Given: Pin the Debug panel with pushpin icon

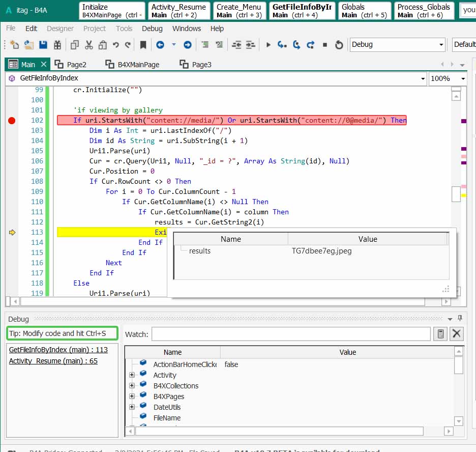Looking at the screenshot, I should coord(460,319).
